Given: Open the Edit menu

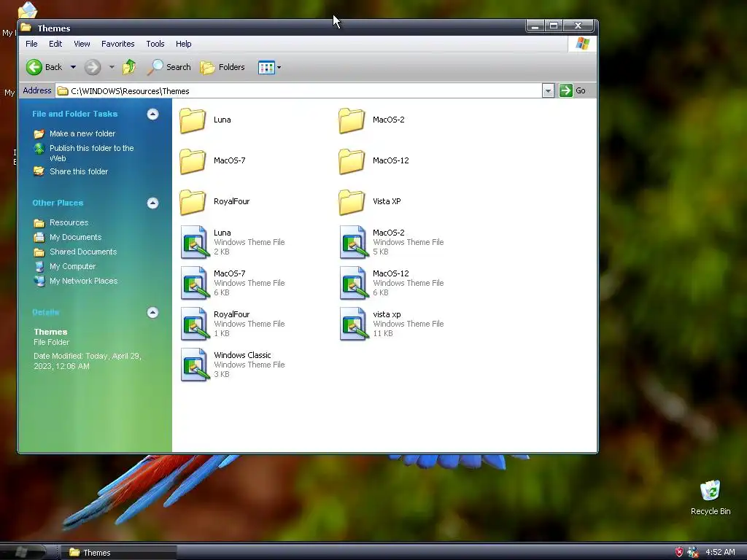Looking at the screenshot, I should [x=55, y=44].
